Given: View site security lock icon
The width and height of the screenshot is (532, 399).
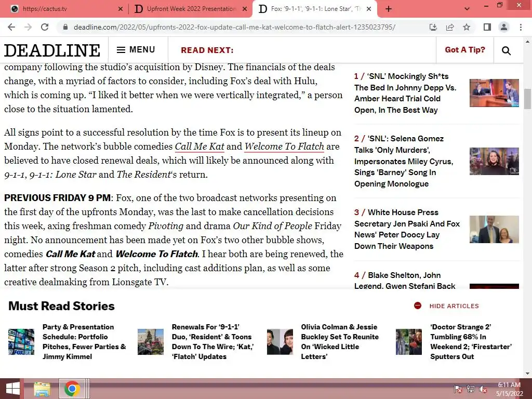Looking at the screenshot, I should pyautogui.click(x=65, y=27).
